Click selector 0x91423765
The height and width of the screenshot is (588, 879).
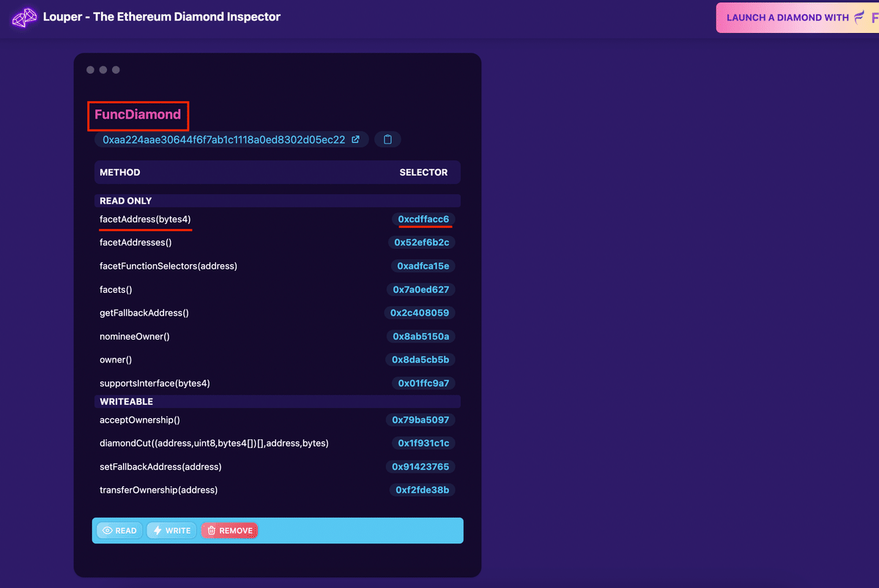point(420,466)
